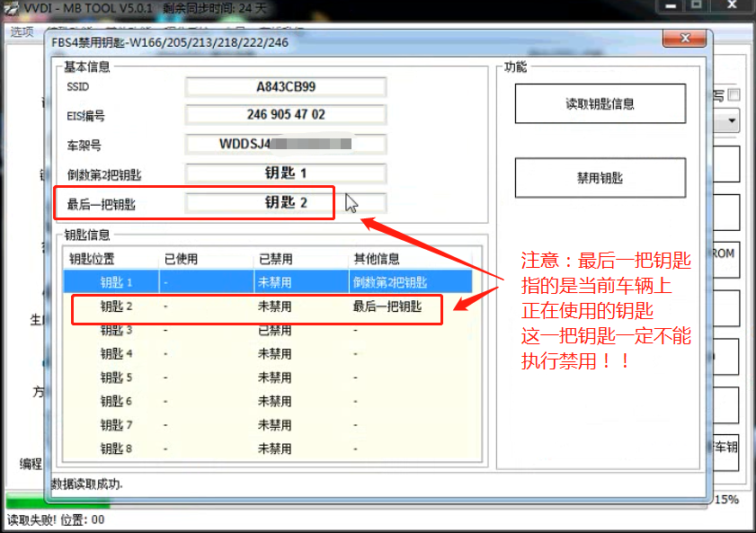This screenshot has height=533, width=756.
Task: Click 最后一把钥匙 cell in 钥匙 2 row
Action: click(387, 306)
